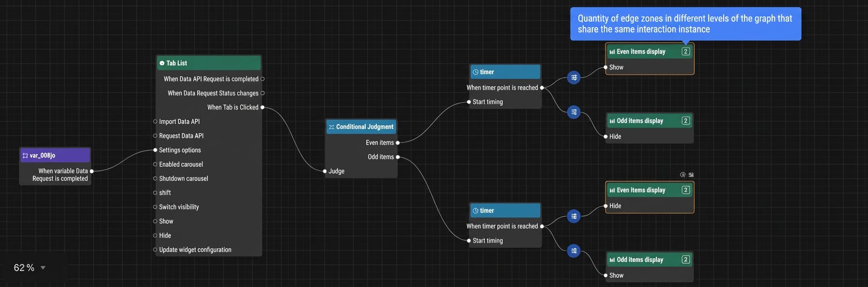Click the filter icon on the link into Even items display Show
The width and height of the screenshot is (868, 287).
point(574,78)
